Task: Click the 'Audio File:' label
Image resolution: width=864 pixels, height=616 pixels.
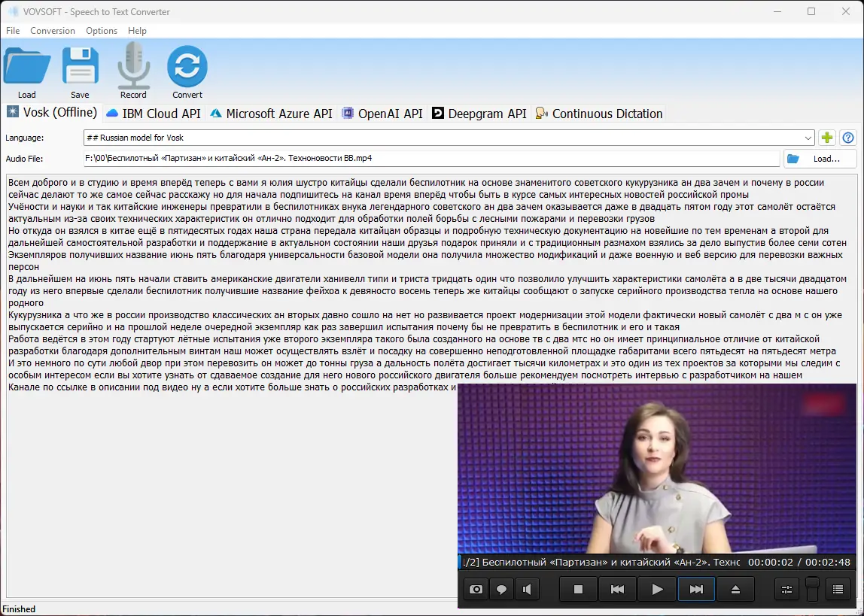Action: pyautogui.click(x=24, y=159)
